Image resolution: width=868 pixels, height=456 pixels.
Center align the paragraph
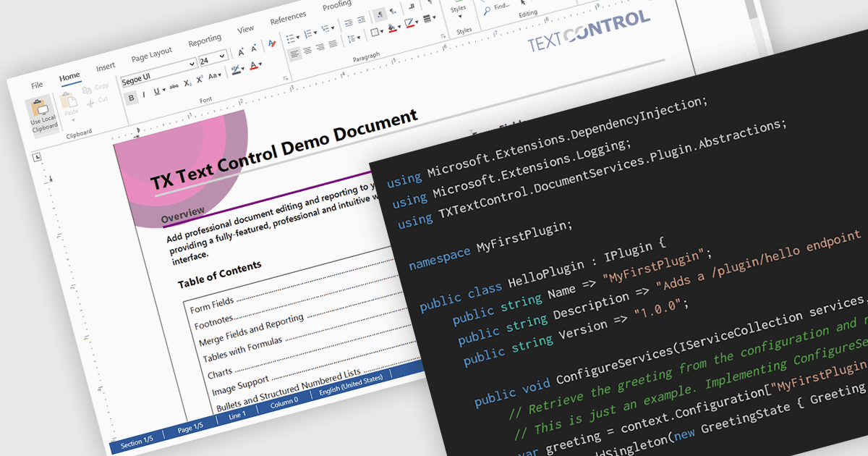[x=307, y=50]
